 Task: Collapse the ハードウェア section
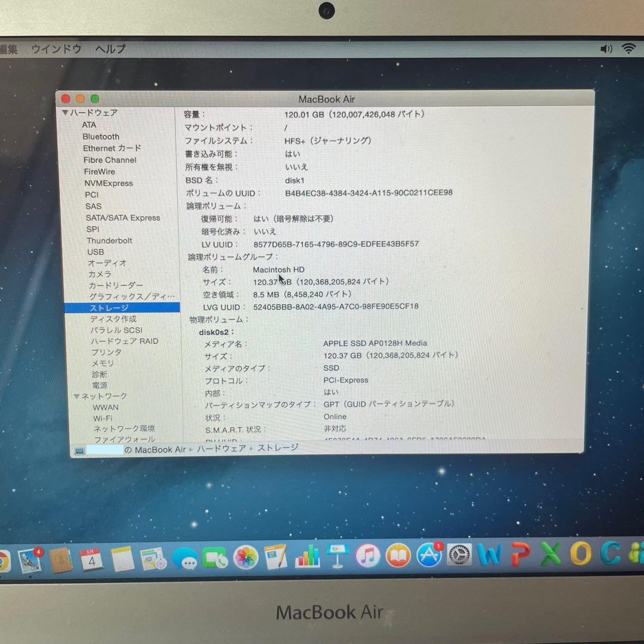(65, 113)
